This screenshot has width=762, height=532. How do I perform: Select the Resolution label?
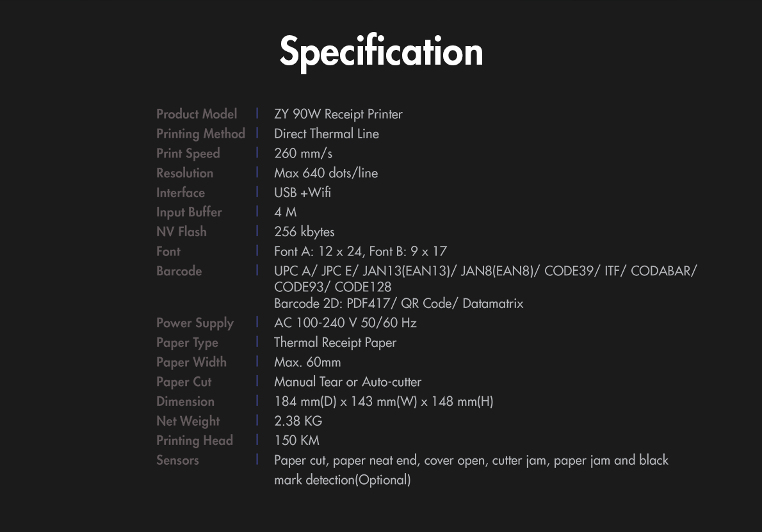click(x=184, y=173)
